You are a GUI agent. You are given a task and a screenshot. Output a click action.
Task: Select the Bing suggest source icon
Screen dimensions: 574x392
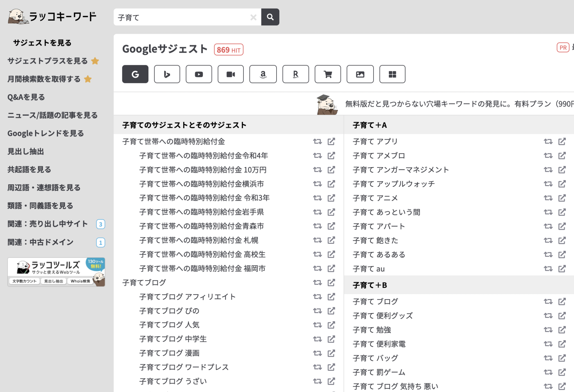click(167, 74)
